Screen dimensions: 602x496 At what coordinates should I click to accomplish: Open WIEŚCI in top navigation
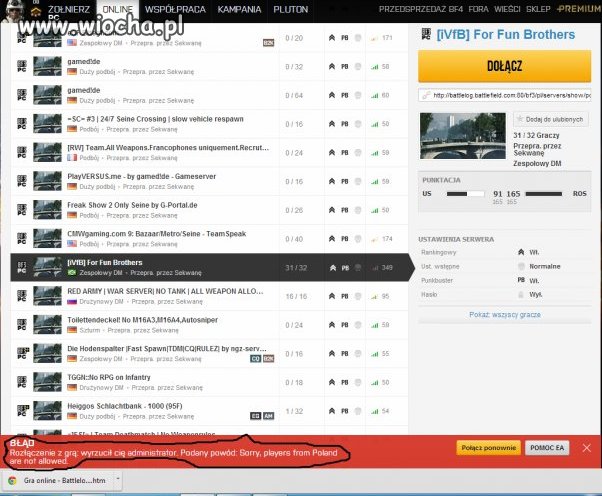[507, 9]
